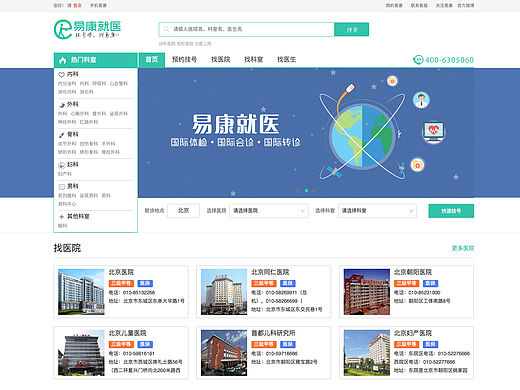The image size is (520, 390).
Task: Click the 热门科室 menu header
Action: 96,60
